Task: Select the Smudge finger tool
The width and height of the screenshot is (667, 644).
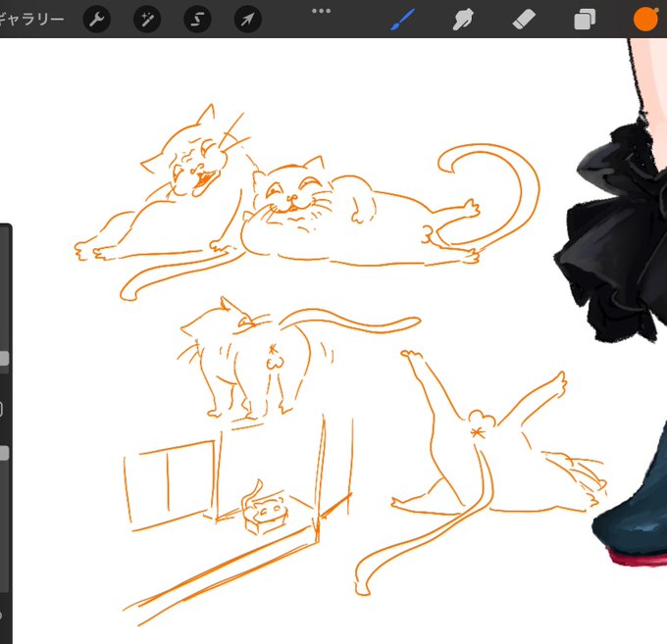Action: (463, 20)
